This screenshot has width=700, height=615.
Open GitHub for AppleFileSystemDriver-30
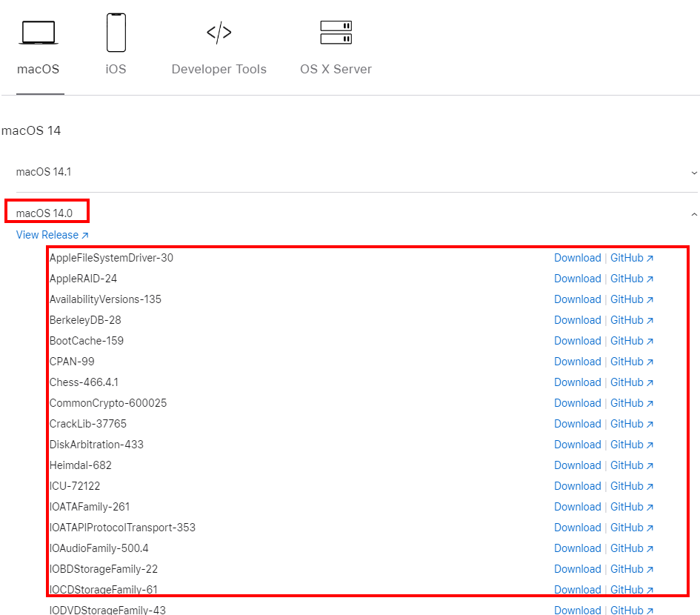coord(632,258)
